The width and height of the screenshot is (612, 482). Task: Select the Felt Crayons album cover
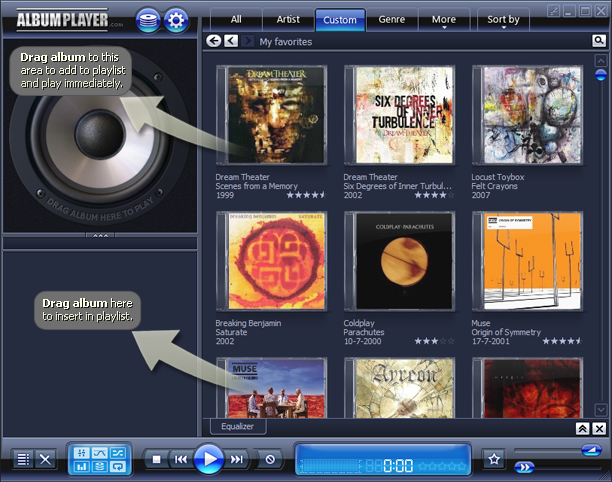[x=527, y=115]
